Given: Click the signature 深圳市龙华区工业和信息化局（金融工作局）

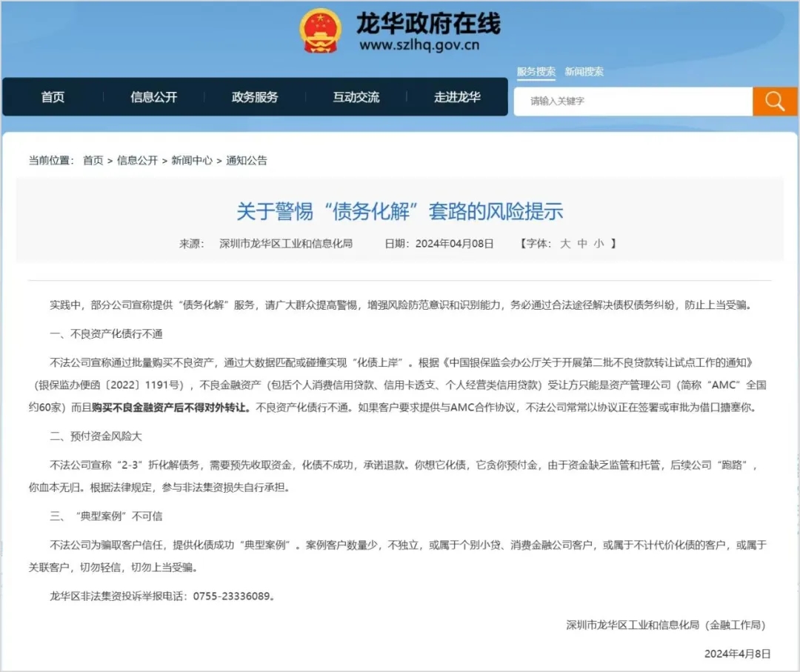Looking at the screenshot, I should tap(666, 625).
